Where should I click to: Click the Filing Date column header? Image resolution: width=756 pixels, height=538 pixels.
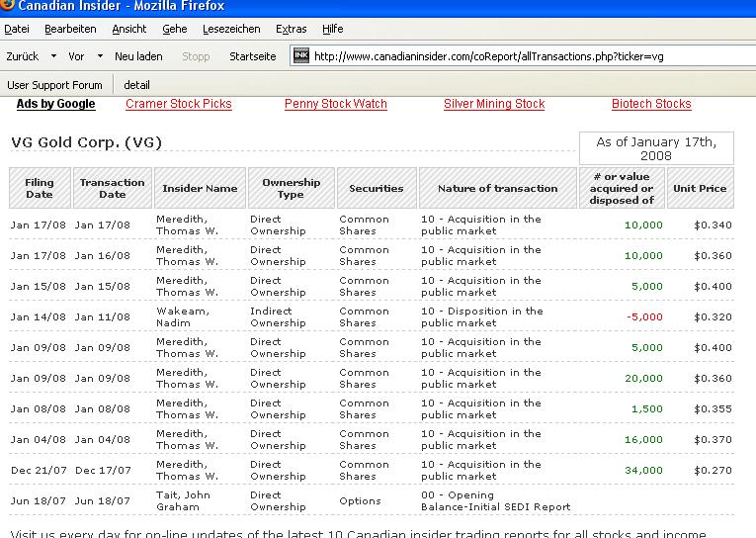tap(40, 188)
